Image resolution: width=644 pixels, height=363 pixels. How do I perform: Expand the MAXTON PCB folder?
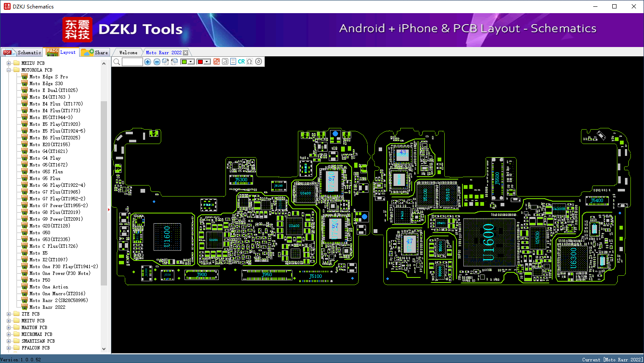(x=8, y=327)
